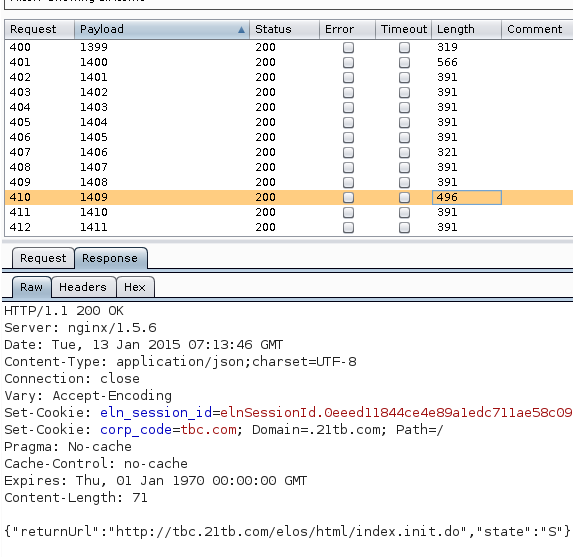Click length value 319
Viewport: 573px width, 557px height.
pos(447,47)
